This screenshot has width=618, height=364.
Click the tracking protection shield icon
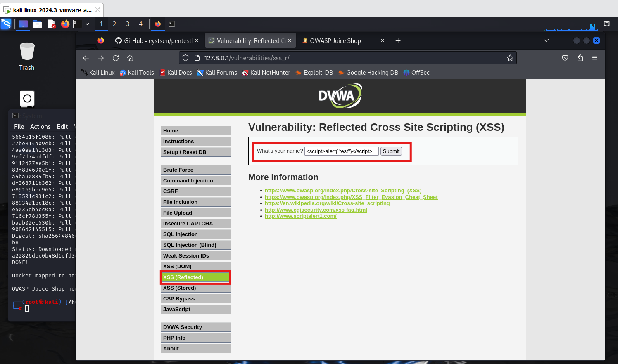click(x=185, y=58)
